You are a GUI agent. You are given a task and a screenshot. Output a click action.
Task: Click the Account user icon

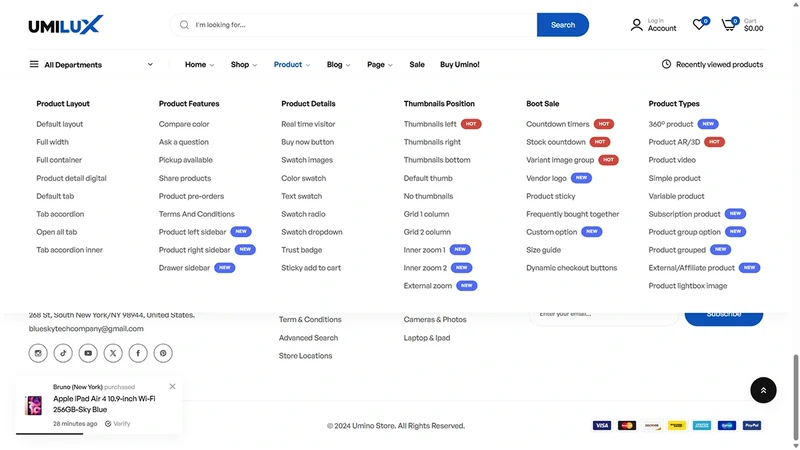pyautogui.click(x=636, y=25)
